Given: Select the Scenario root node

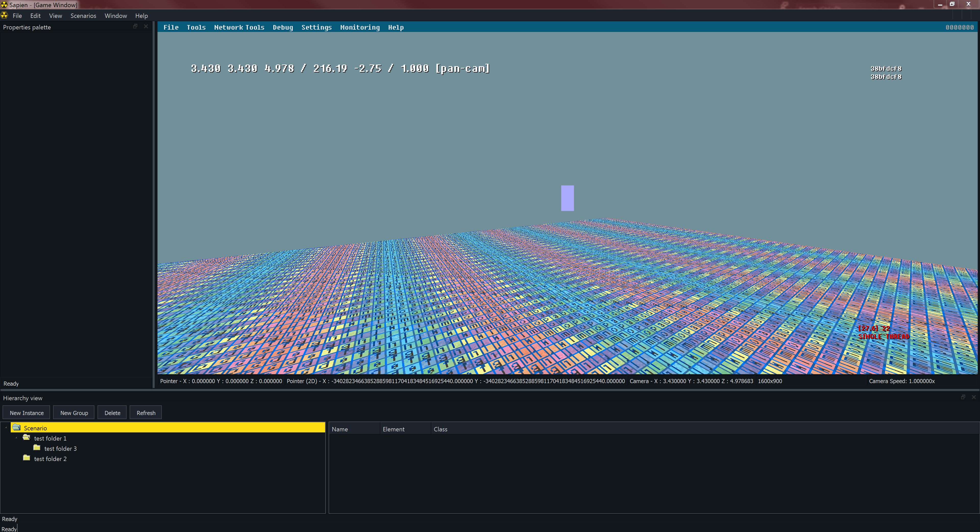Looking at the screenshot, I should (168, 428).
